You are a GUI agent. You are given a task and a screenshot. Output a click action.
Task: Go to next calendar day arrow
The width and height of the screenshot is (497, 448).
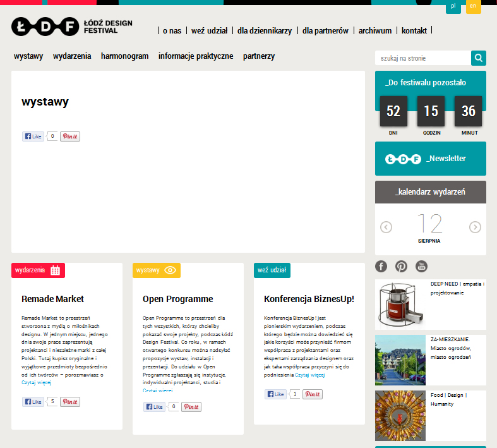[x=475, y=227]
